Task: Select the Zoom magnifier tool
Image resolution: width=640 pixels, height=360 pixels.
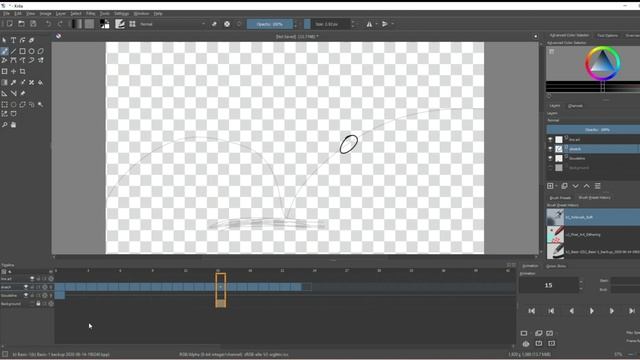Action: [x=4, y=125]
